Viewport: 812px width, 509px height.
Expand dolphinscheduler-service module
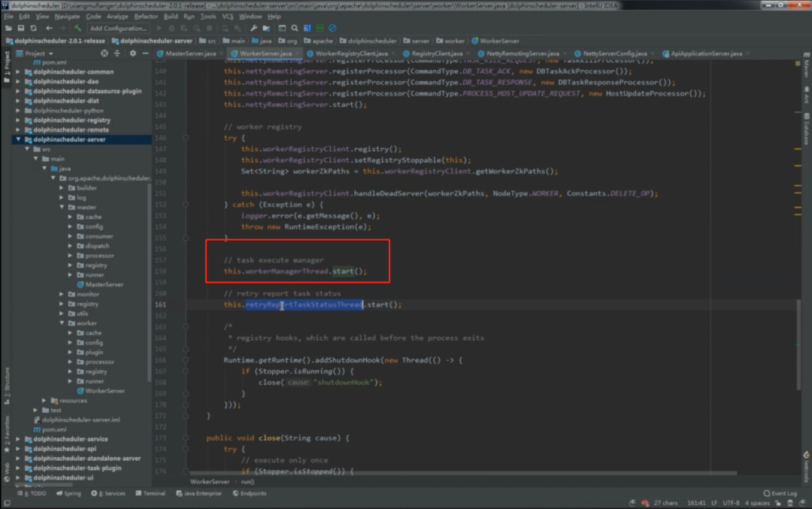19,439
